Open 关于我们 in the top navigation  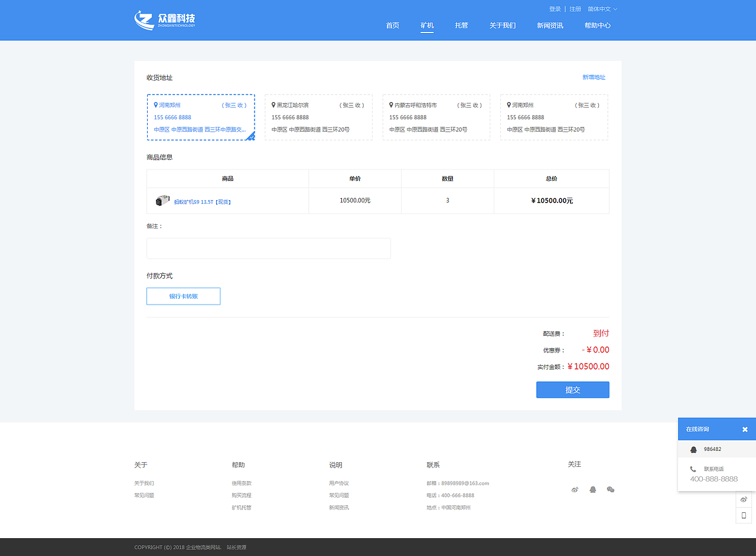coord(503,25)
